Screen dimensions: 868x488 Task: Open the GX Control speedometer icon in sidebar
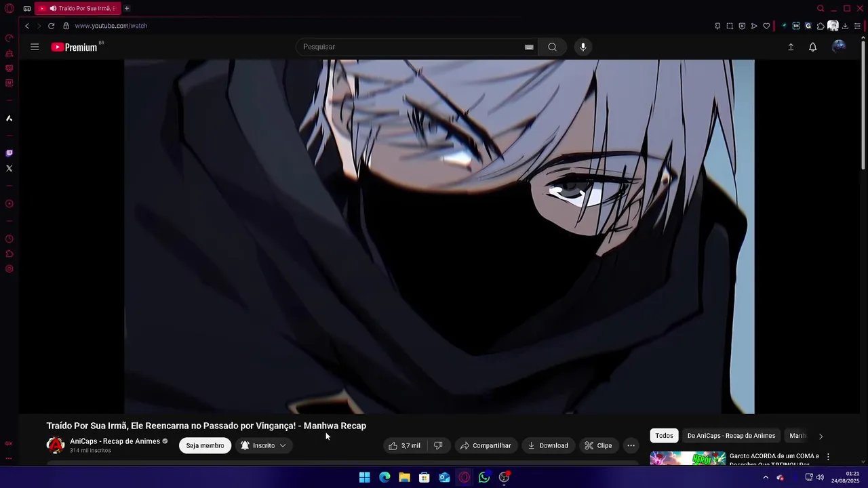[x=9, y=38]
